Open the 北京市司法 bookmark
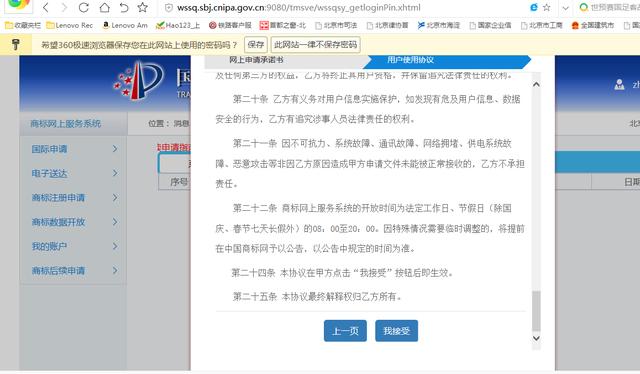Screen dimensions: 640x374 (336, 25)
